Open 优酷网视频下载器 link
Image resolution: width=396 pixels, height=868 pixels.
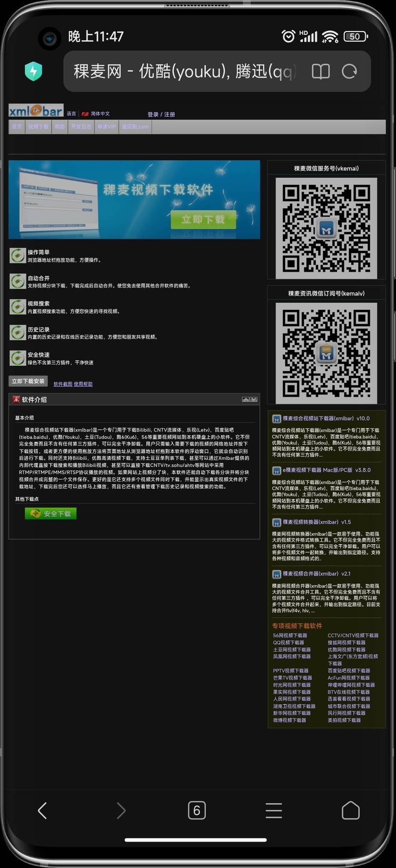[x=347, y=649]
